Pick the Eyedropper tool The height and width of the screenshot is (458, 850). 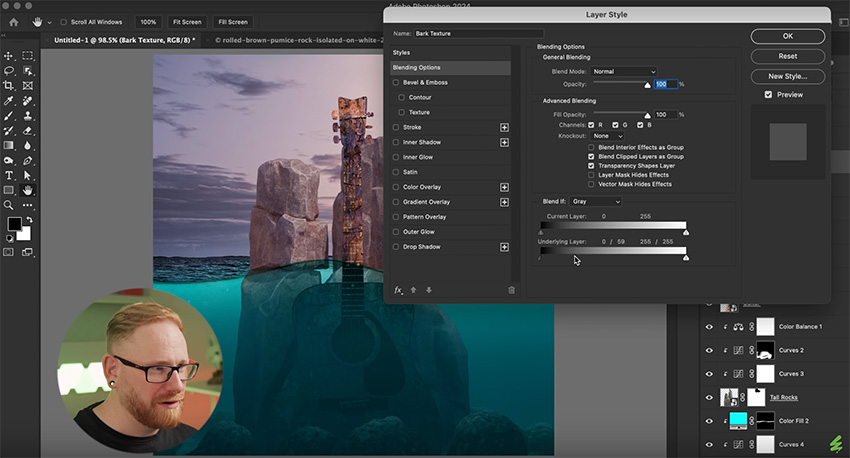pos(9,101)
